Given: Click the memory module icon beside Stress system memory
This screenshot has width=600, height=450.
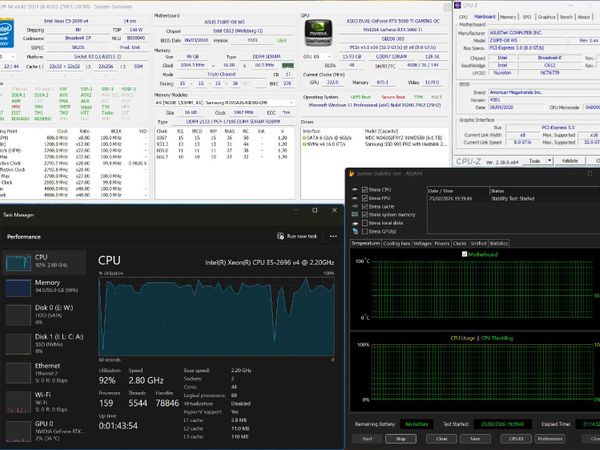Looking at the screenshot, I should click(355, 215).
